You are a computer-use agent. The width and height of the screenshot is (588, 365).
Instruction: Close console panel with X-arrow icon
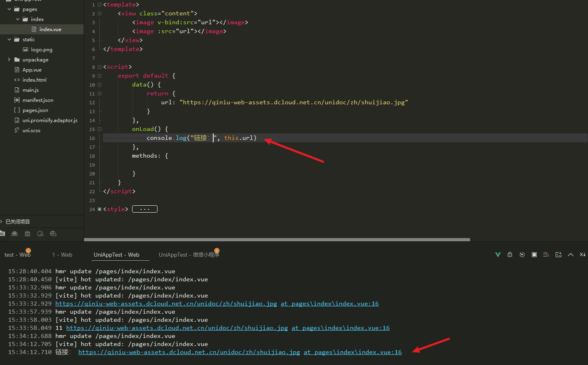tap(583, 255)
